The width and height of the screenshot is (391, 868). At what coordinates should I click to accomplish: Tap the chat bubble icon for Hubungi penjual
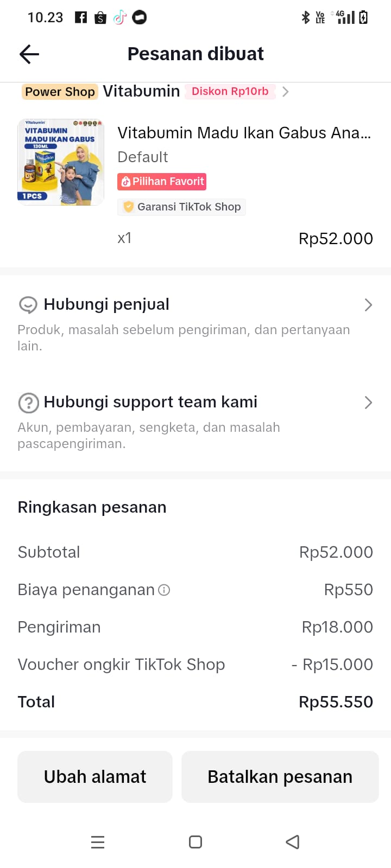(x=28, y=305)
